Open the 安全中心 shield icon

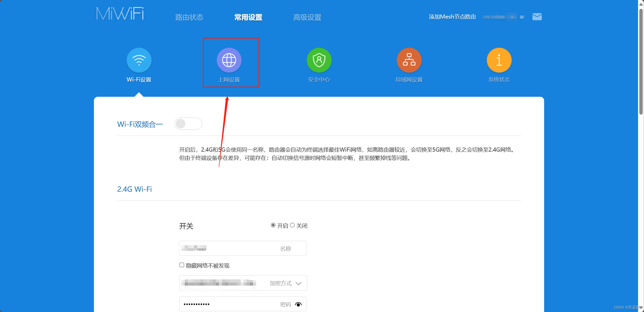tap(319, 61)
